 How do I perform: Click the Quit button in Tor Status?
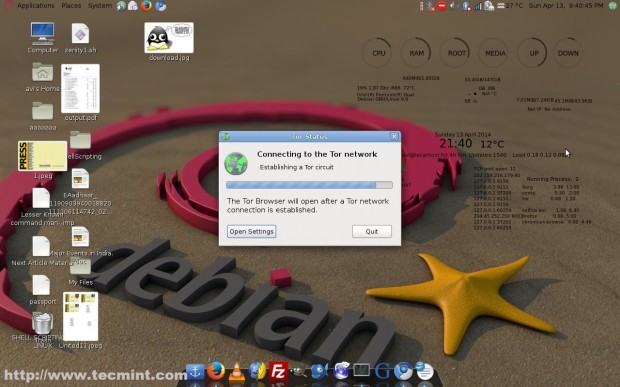coord(372,231)
